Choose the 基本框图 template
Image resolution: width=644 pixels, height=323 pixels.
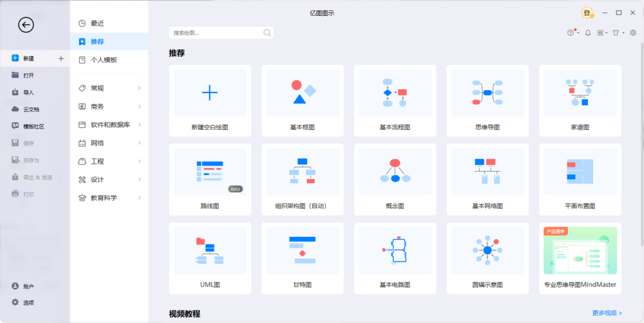click(303, 101)
